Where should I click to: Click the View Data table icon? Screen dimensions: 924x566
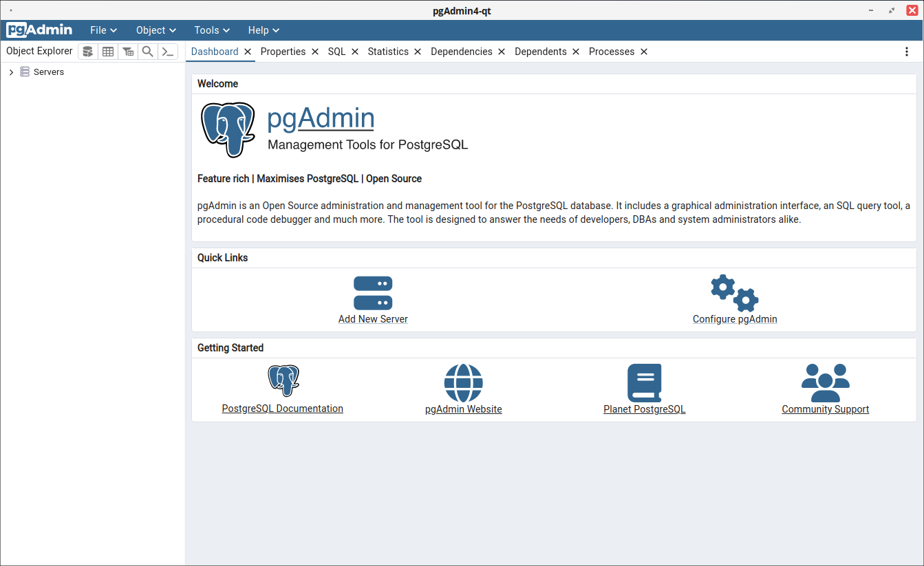tap(108, 52)
